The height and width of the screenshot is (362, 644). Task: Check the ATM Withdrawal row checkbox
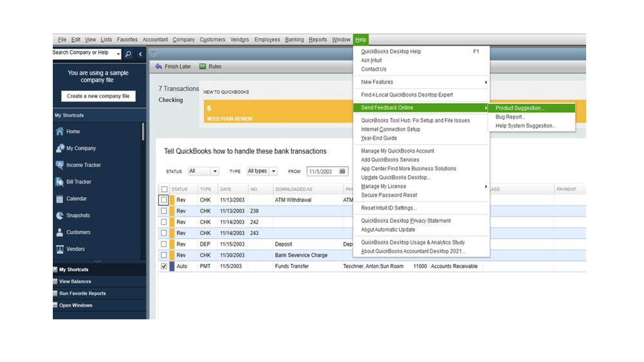click(164, 200)
